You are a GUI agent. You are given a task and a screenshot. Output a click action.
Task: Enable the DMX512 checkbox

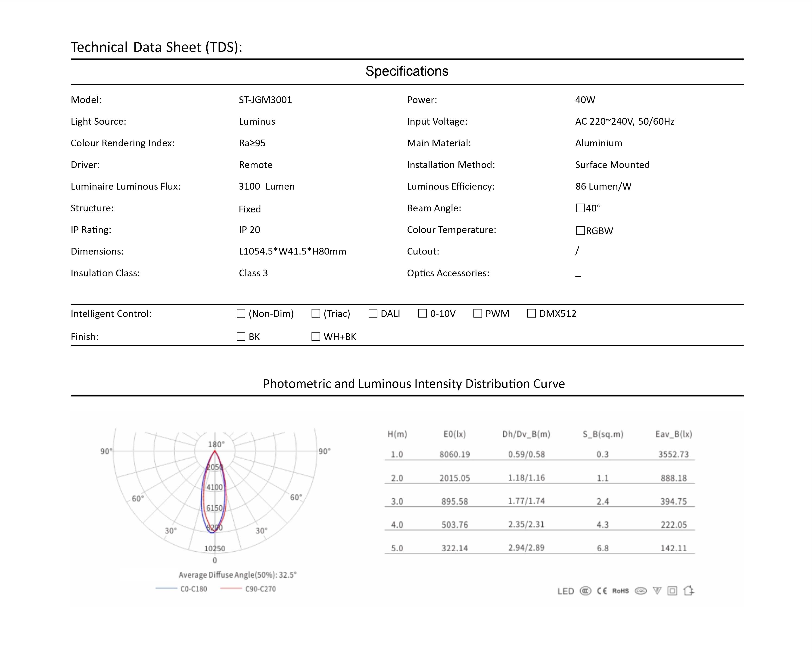[531, 313]
